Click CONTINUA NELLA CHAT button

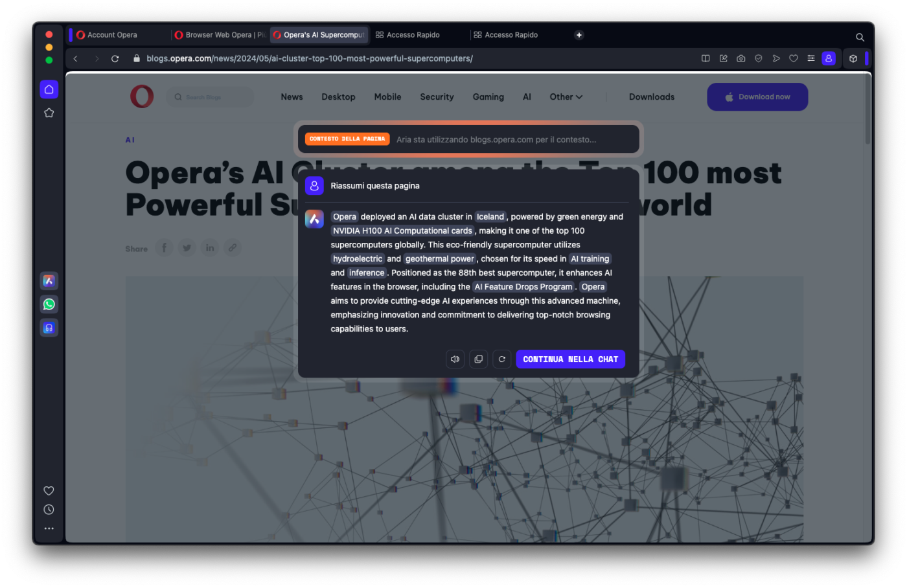coord(570,359)
